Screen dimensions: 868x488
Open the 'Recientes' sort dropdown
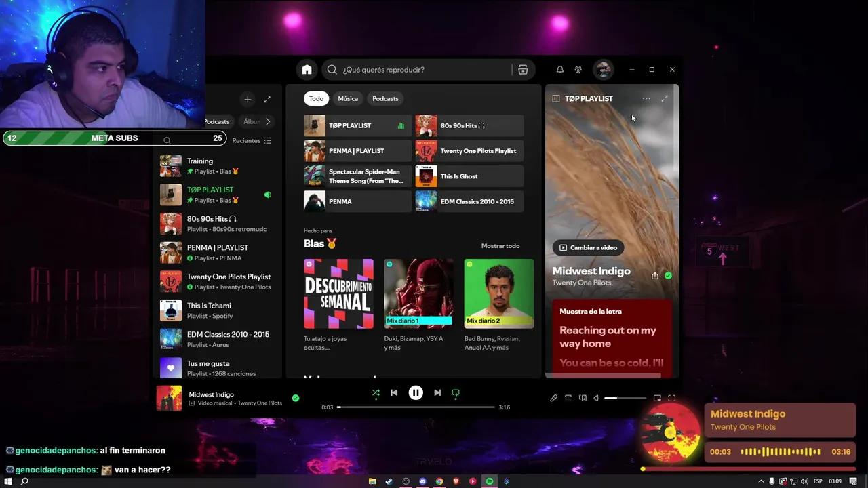(x=252, y=140)
